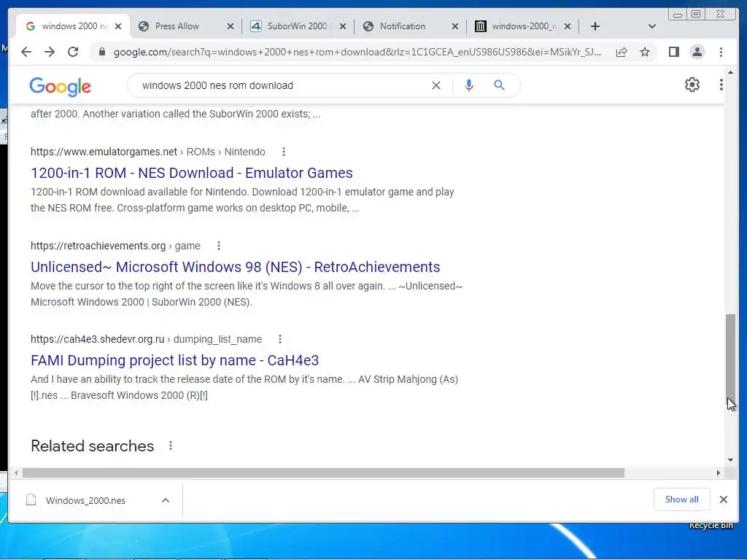This screenshot has width=747, height=560.
Task: Open the side panel icon
Action: tap(673, 52)
